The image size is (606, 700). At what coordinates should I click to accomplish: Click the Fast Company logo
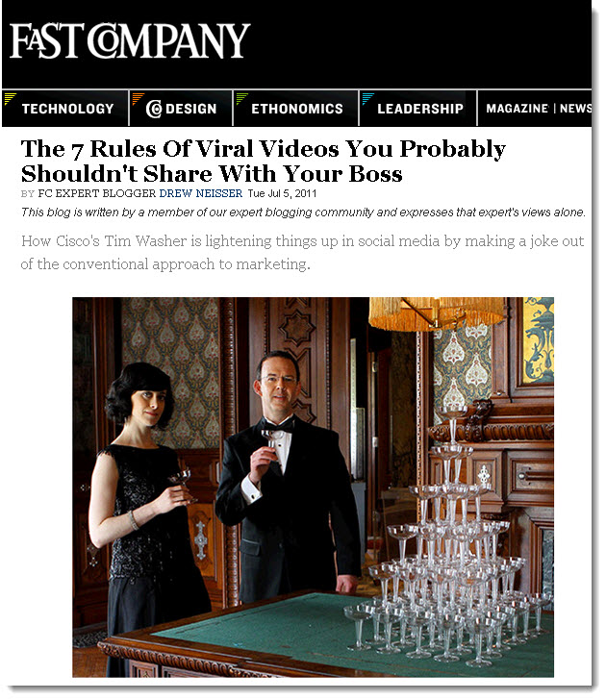(130, 40)
